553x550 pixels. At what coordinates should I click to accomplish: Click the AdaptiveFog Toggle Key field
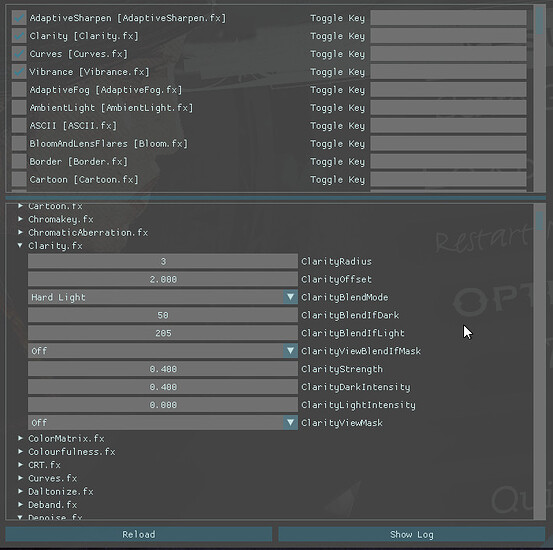tap(448, 90)
